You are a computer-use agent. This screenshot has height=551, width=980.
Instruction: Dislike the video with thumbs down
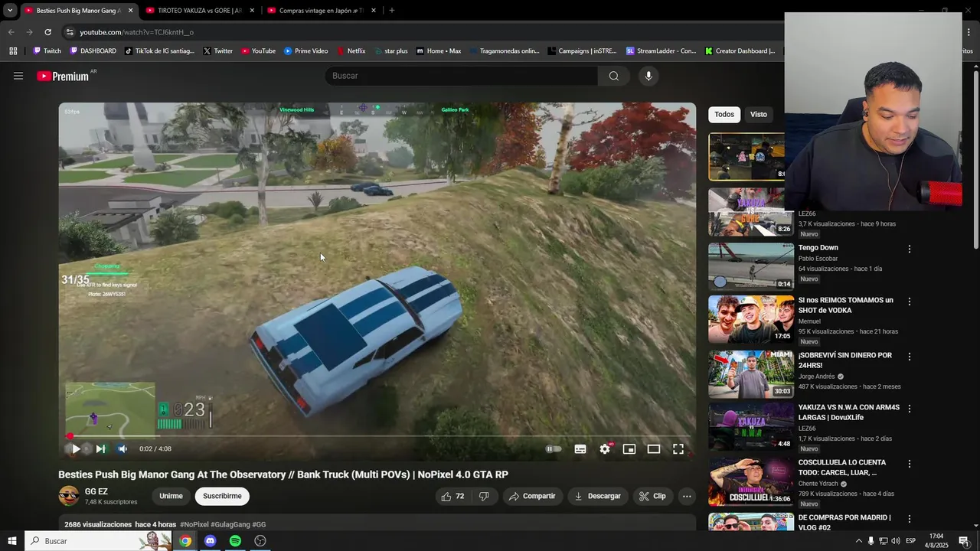click(484, 496)
